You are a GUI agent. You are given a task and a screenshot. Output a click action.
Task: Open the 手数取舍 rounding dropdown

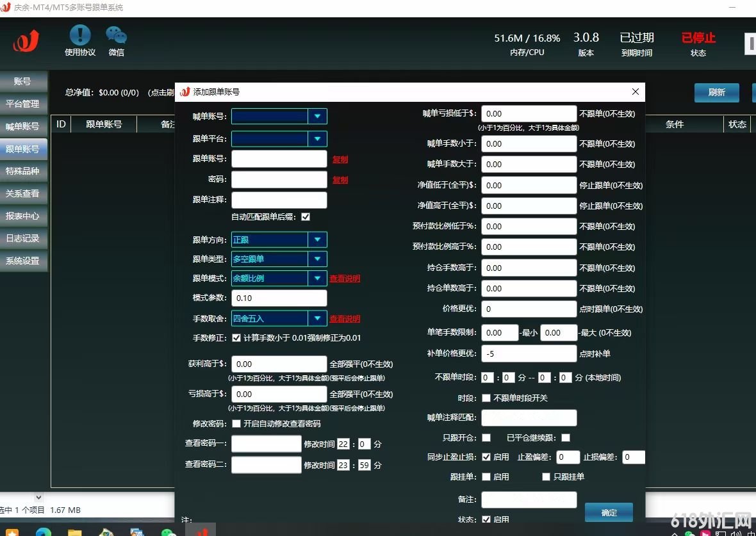point(318,318)
